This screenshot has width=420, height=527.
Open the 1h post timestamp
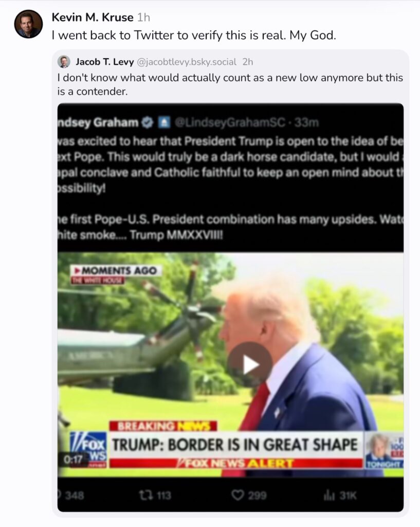click(143, 17)
